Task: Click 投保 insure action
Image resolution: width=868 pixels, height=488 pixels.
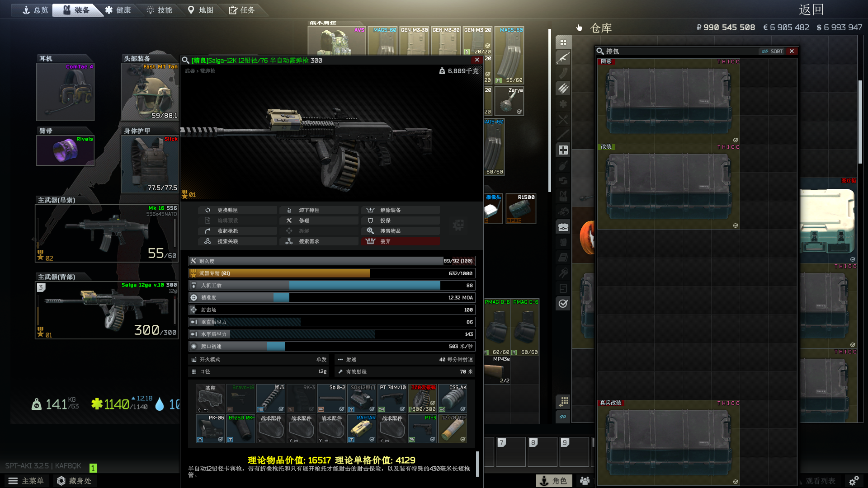Action: (x=401, y=221)
